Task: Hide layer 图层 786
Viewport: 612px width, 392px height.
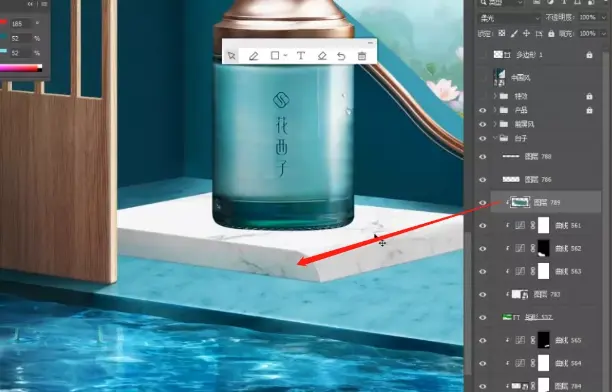Action: point(483,180)
